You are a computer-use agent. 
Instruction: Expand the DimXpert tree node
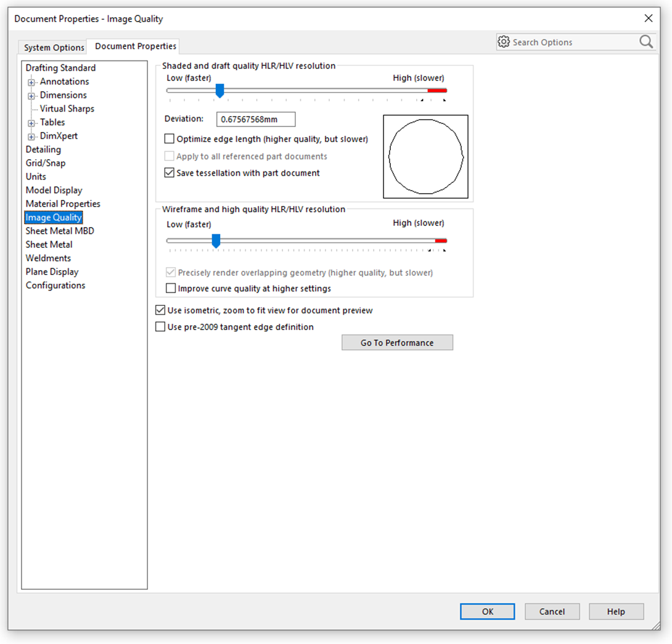click(x=30, y=136)
